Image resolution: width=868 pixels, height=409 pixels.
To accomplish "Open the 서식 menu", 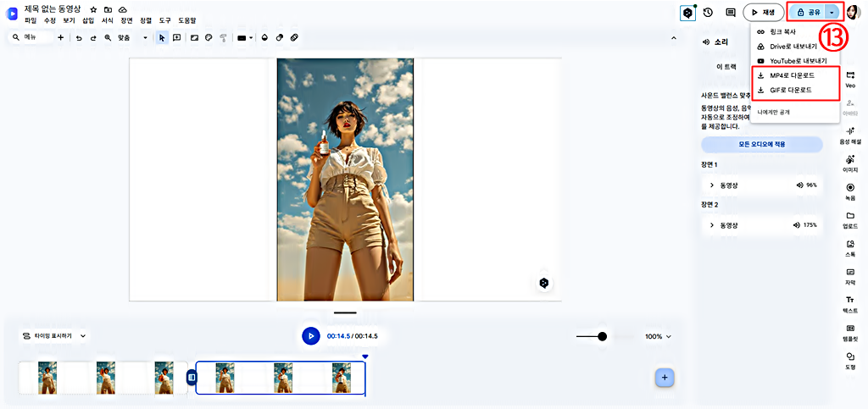I will click(108, 20).
